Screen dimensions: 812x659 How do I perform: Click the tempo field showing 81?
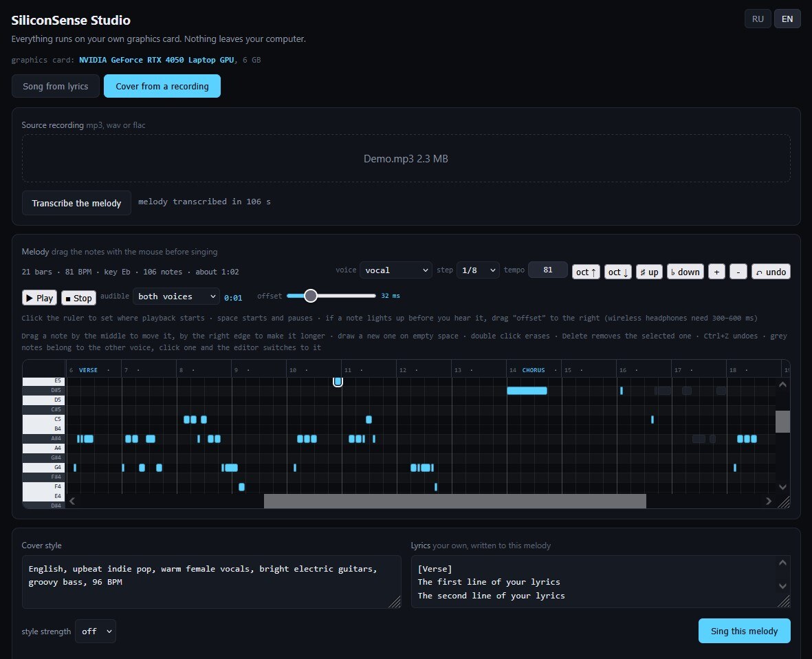548,270
